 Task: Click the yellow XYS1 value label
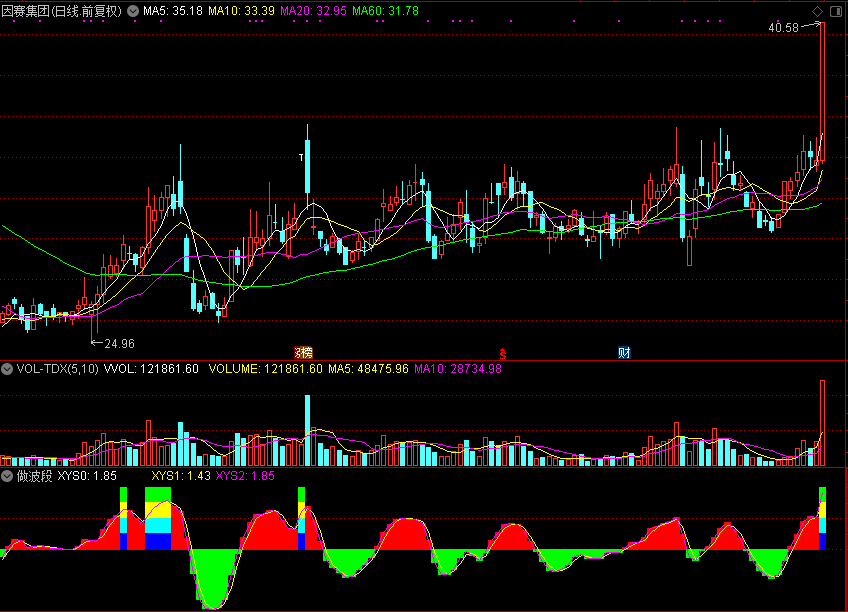tap(181, 476)
